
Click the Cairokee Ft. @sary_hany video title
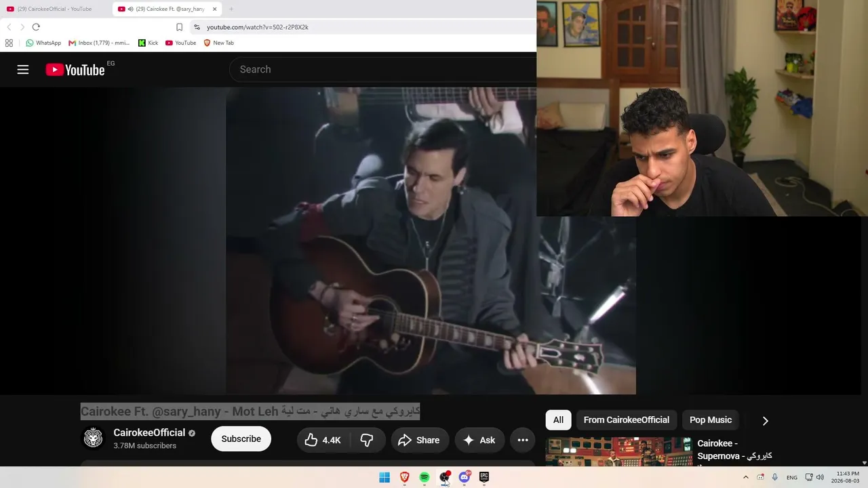pos(250,411)
